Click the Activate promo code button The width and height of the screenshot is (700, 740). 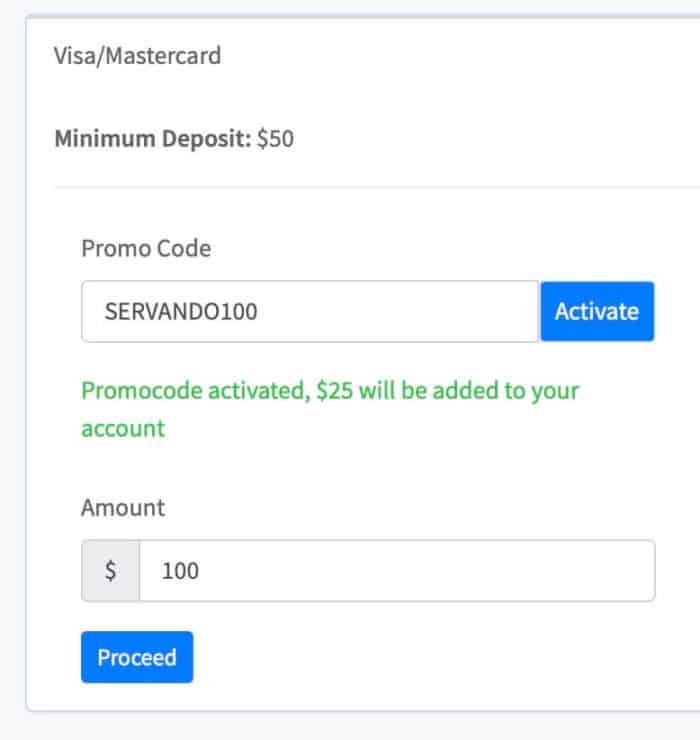(x=597, y=311)
